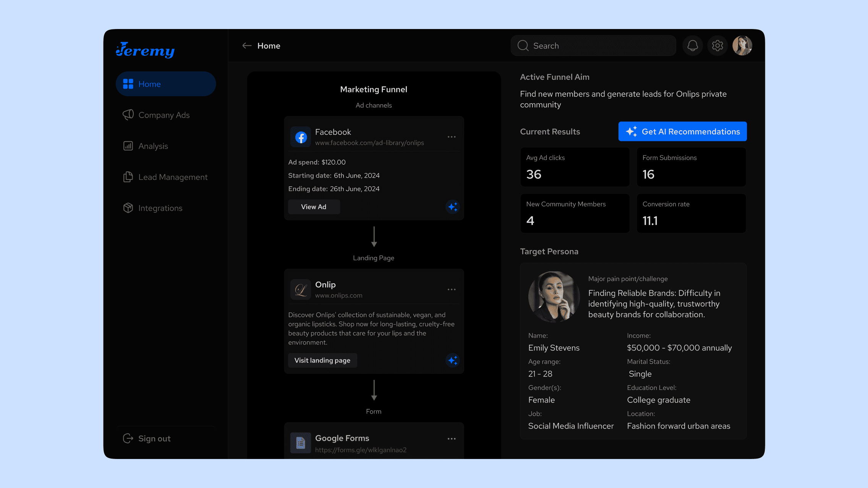Open the Facebook card three-dot menu
This screenshot has height=488, width=868.
coord(452,137)
